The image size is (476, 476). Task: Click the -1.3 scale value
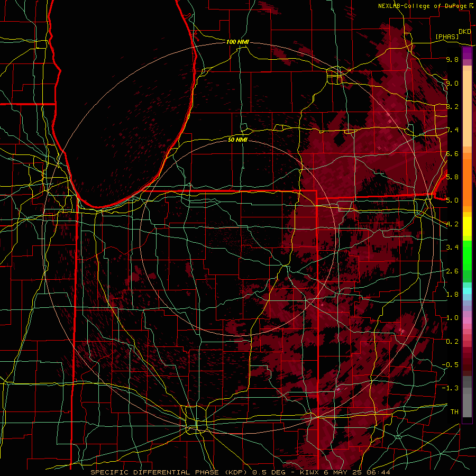(x=451, y=388)
